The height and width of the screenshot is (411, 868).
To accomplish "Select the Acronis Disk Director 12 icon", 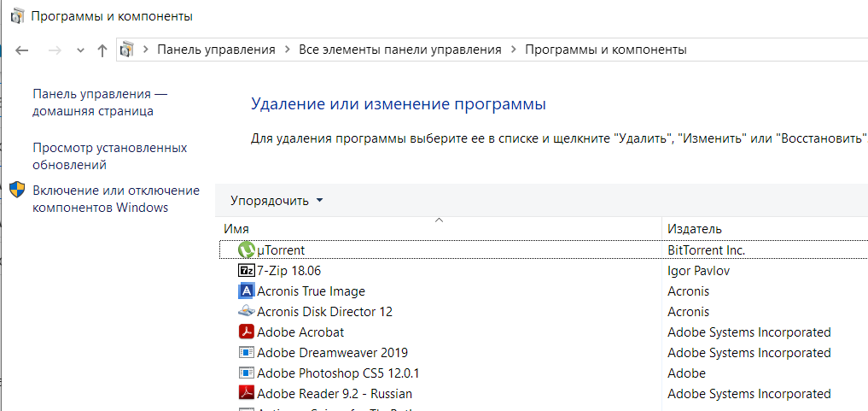I will (246, 312).
